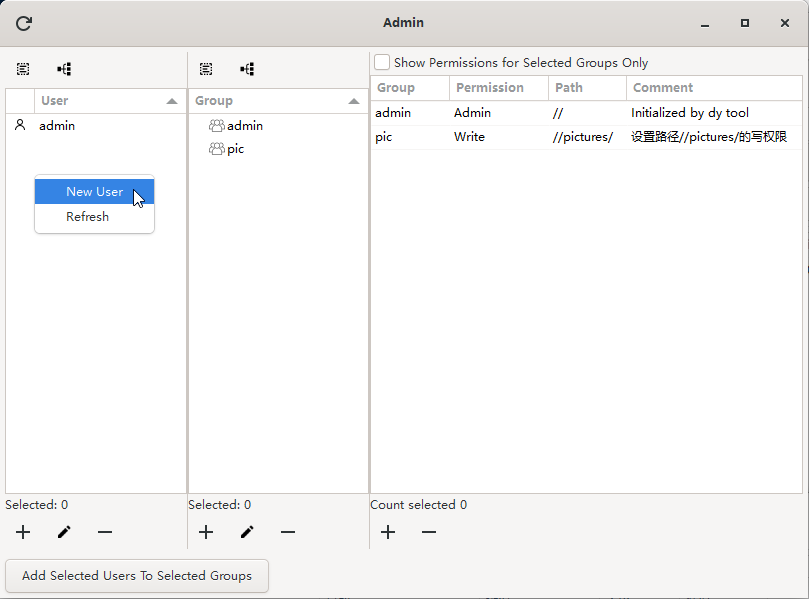The width and height of the screenshot is (809, 599).
Task: Click the tree view icon above the User list
Action: 64,69
